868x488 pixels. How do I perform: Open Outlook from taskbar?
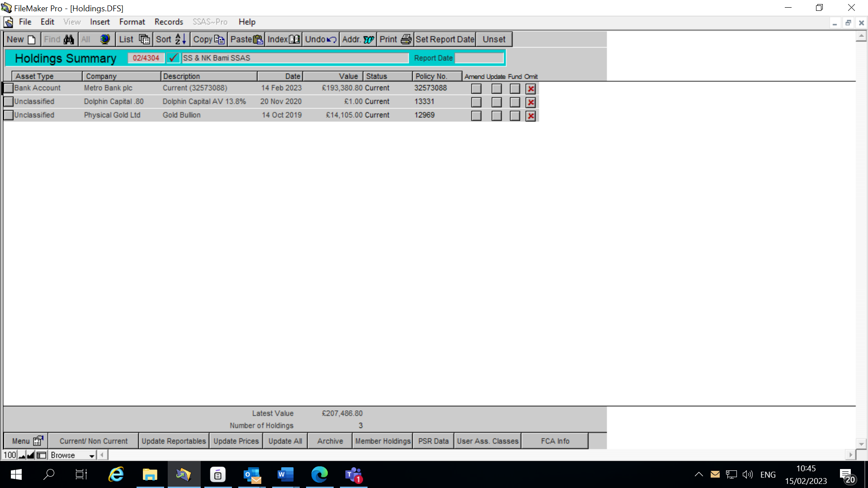pyautogui.click(x=252, y=474)
